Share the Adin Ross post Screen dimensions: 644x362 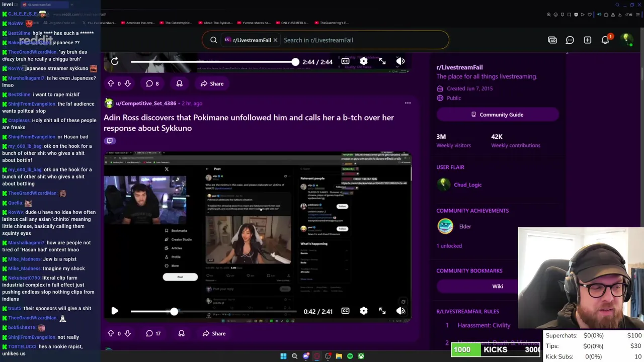tap(214, 333)
